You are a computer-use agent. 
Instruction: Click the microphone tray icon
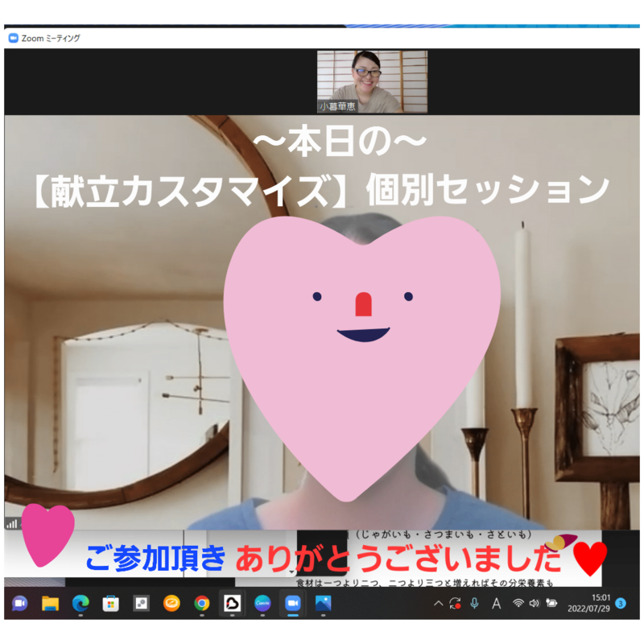(474, 603)
